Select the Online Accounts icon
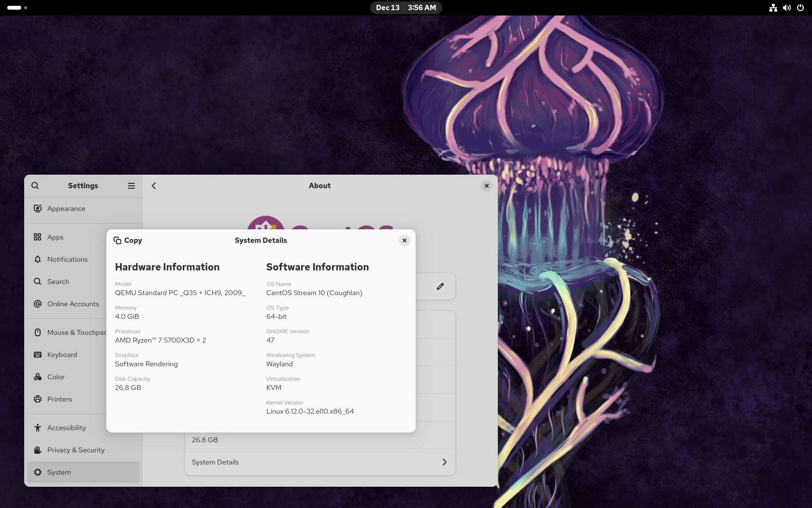Screen dimensions: 812x508 38,304
